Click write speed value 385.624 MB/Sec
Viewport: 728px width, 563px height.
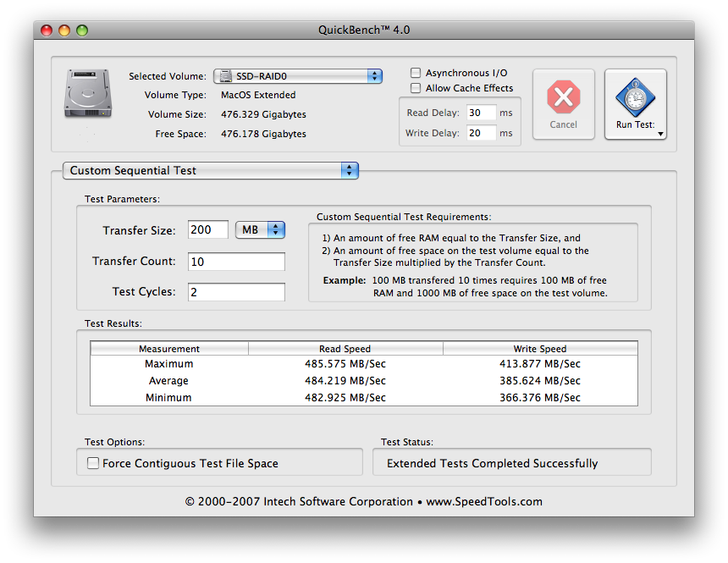pos(540,381)
